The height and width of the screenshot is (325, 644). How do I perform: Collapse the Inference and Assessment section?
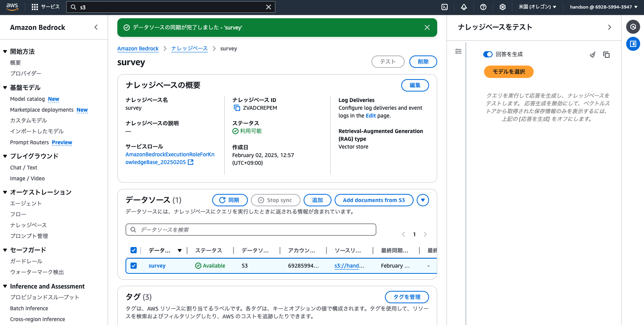5,286
